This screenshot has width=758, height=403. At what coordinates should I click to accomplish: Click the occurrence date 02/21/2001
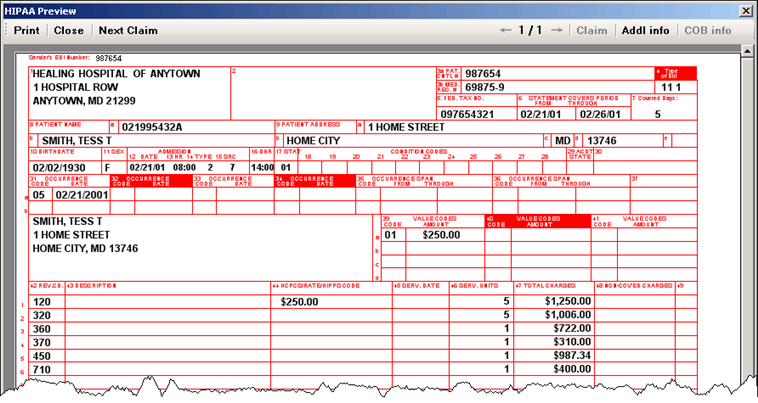pos(81,195)
